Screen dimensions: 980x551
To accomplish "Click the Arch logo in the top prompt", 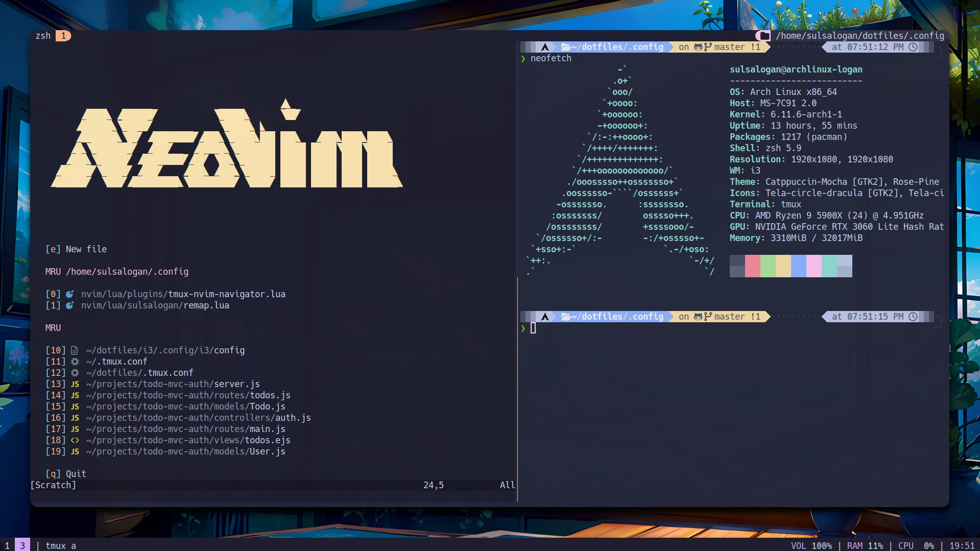I will pyautogui.click(x=545, y=47).
